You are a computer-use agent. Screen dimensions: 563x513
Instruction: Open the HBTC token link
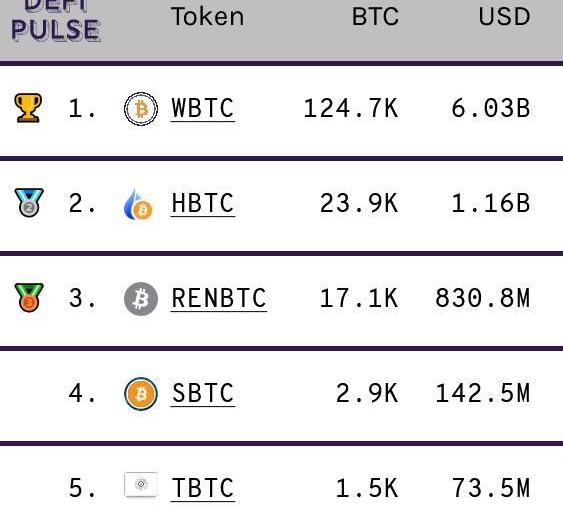[x=203, y=204]
